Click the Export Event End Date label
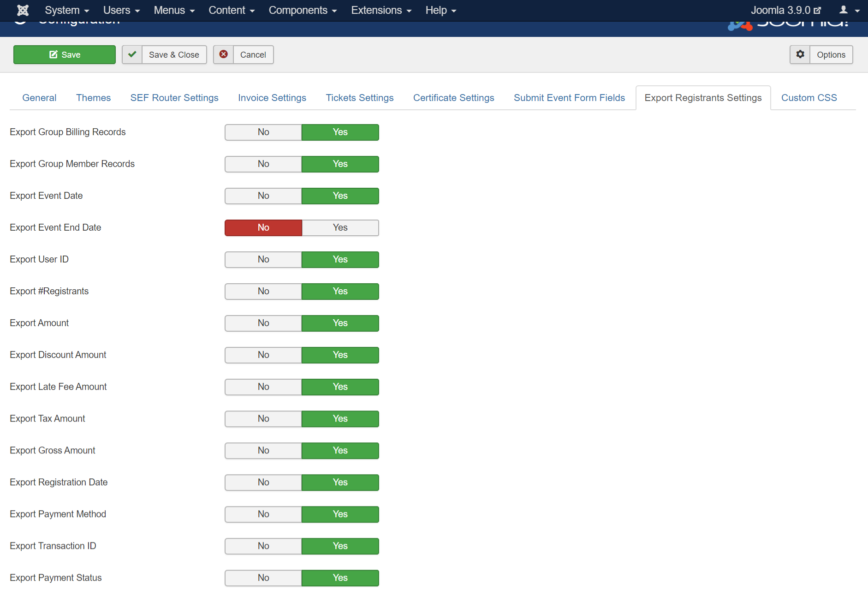 point(55,227)
